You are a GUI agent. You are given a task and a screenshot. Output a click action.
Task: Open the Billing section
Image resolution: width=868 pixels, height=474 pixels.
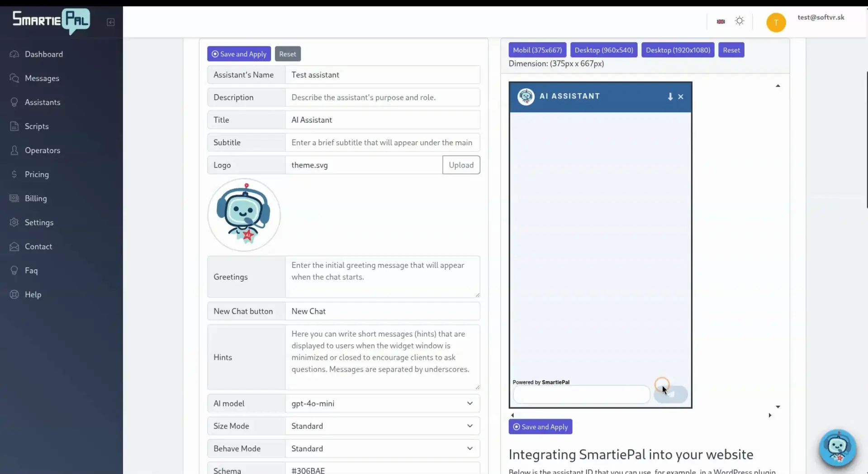[36, 198]
